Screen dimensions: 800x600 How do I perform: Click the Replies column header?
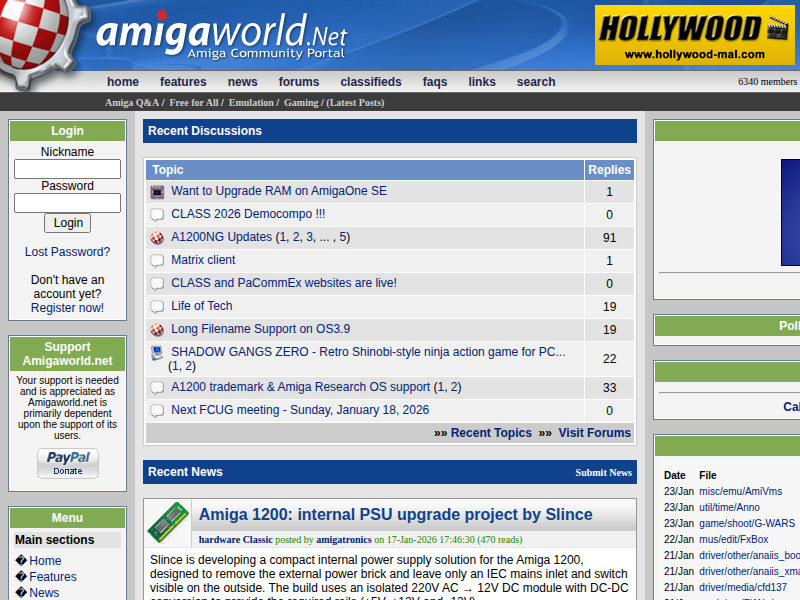point(609,170)
